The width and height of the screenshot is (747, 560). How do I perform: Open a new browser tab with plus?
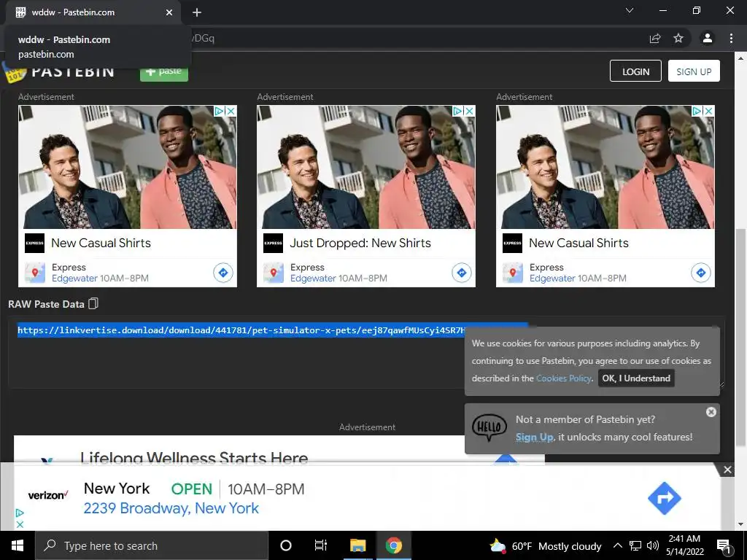coord(197,12)
